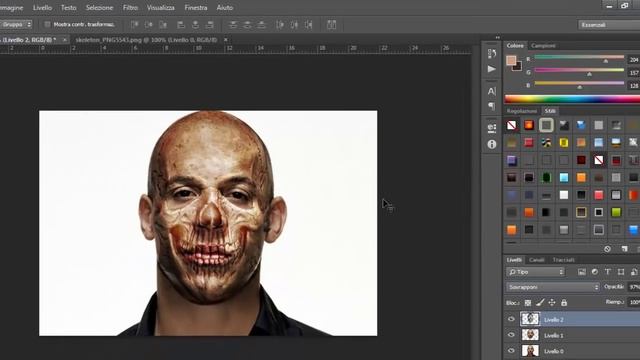Viewport: 640px width, 360px height.
Task: Open the Filtro menu
Action: (131, 8)
